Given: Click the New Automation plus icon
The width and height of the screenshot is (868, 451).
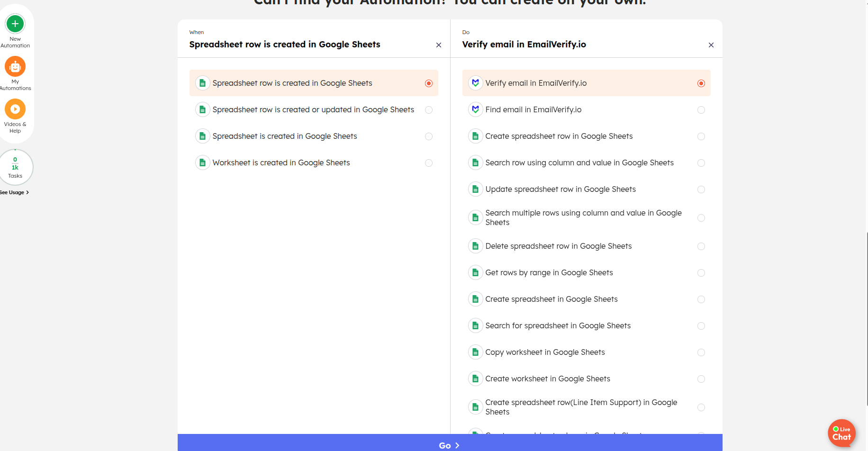Looking at the screenshot, I should point(15,24).
